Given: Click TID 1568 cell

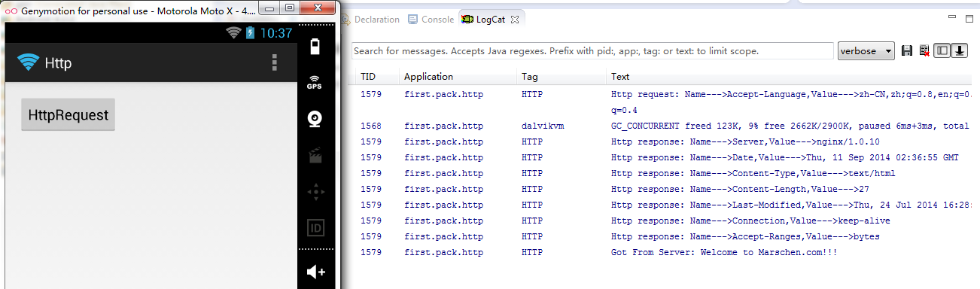Looking at the screenshot, I should coord(371,126).
